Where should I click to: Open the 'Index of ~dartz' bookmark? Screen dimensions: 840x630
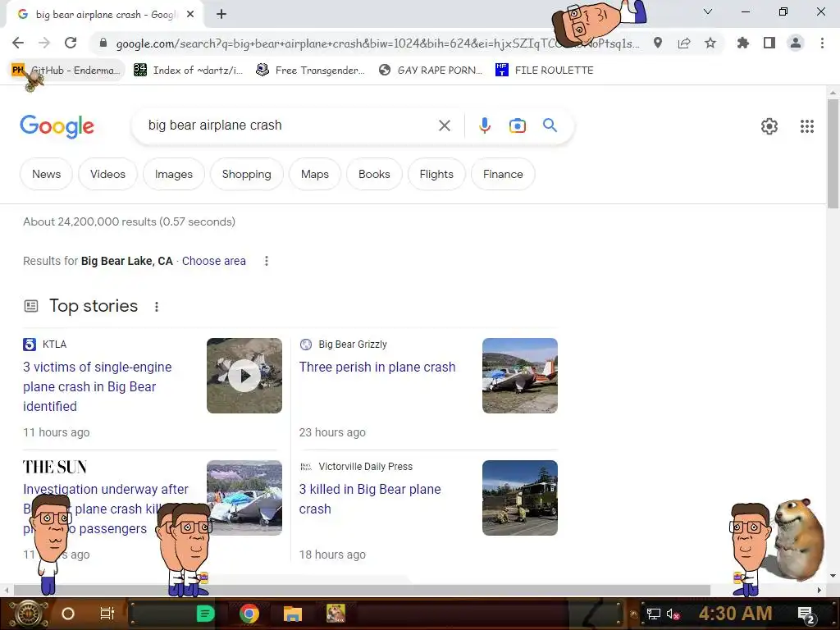pyautogui.click(x=188, y=71)
